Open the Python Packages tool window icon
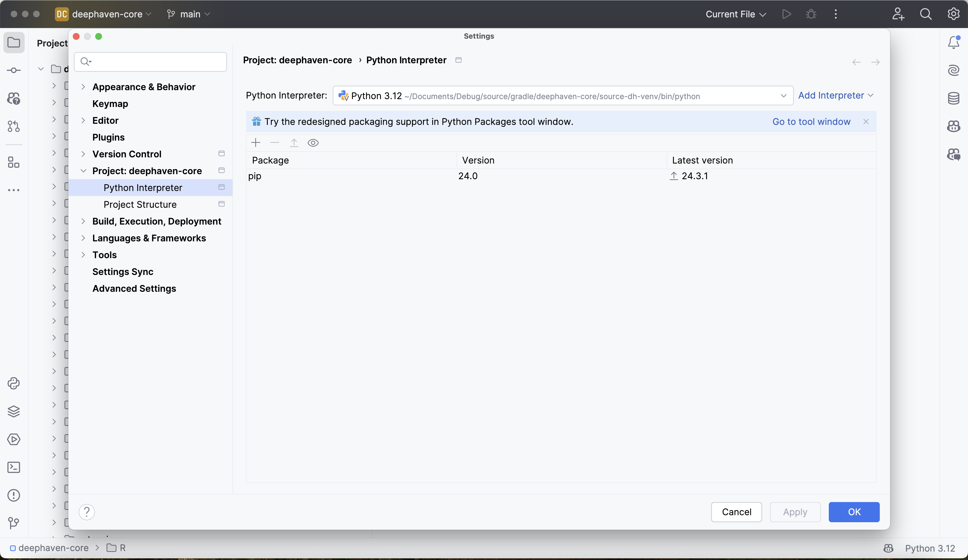 tap(14, 411)
